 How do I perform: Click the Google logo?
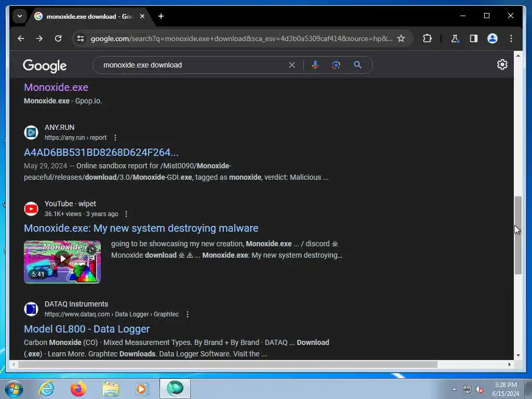pos(45,65)
